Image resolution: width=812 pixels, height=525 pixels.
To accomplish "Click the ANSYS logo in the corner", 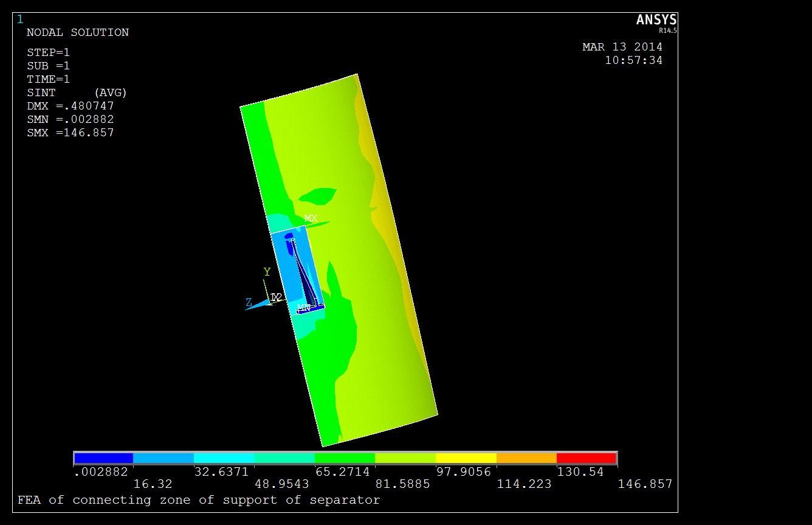I will click(656, 21).
